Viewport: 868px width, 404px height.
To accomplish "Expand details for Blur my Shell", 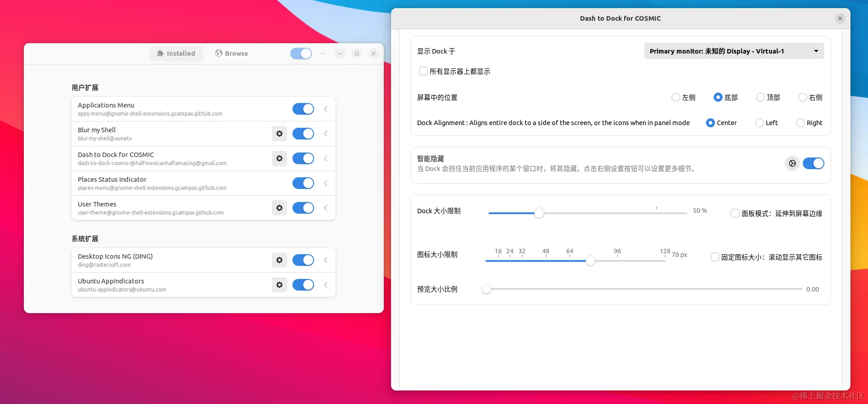I will tap(326, 134).
